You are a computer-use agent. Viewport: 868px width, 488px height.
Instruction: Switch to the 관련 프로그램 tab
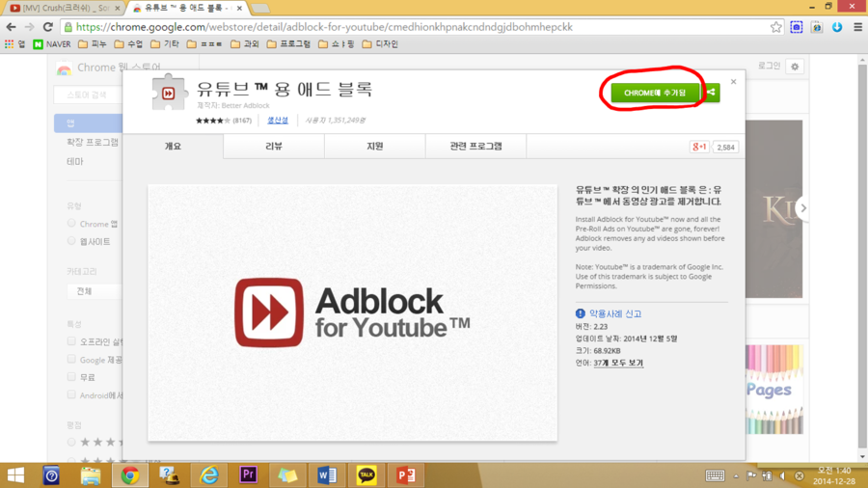(476, 146)
